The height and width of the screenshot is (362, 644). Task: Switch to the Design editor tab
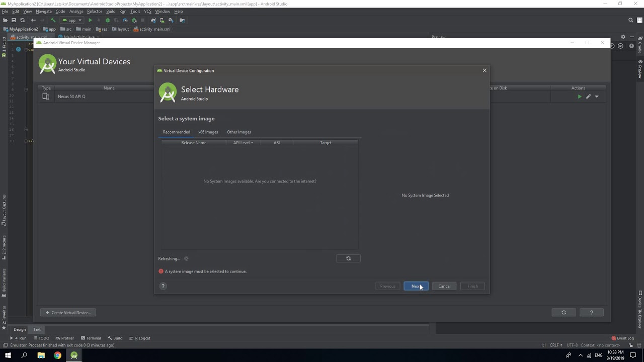(20, 329)
